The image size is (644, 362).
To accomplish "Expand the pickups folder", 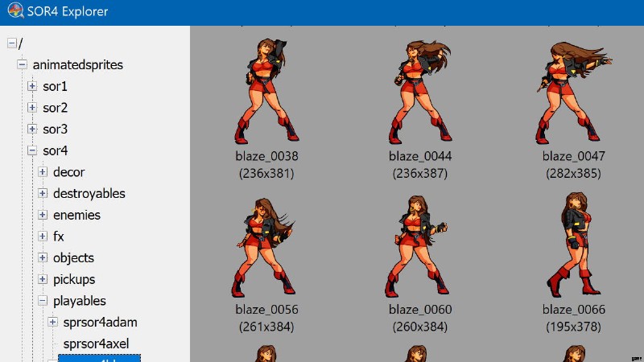I will pyautogui.click(x=43, y=279).
